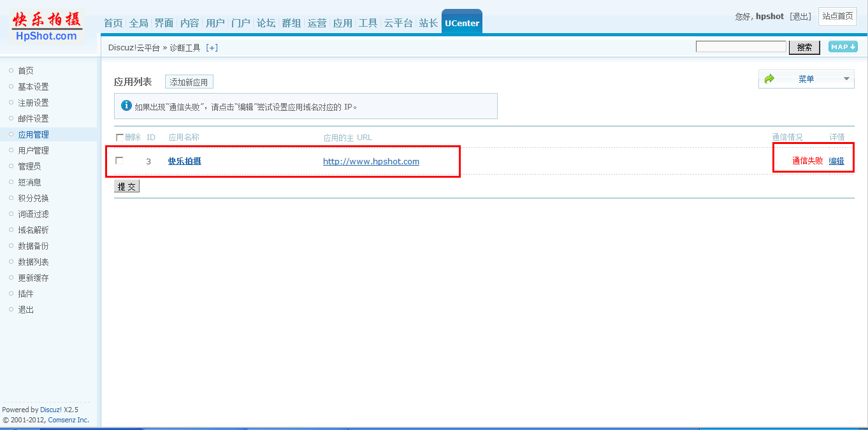Select 基本设置 in the sidebar
Image resolution: width=868 pixels, height=430 pixels.
point(33,87)
